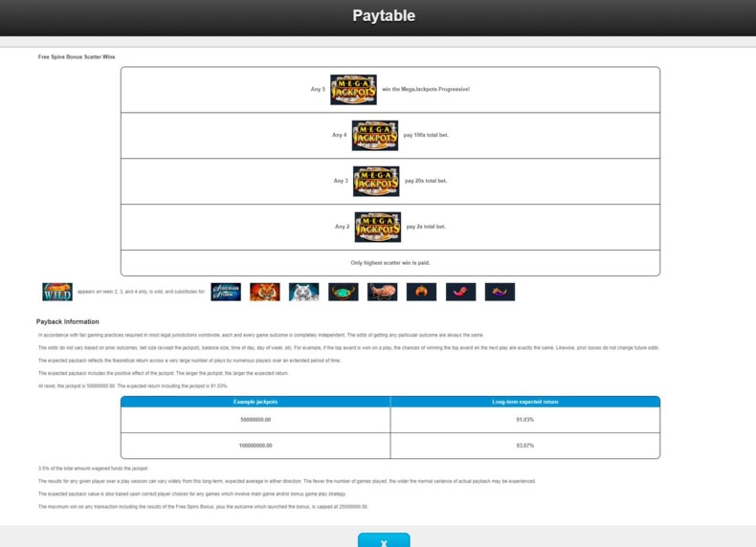Click the 91.03% return cell

[525, 420]
